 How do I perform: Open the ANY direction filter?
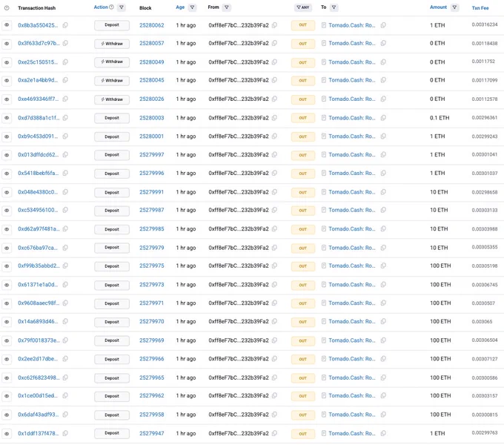303,7
